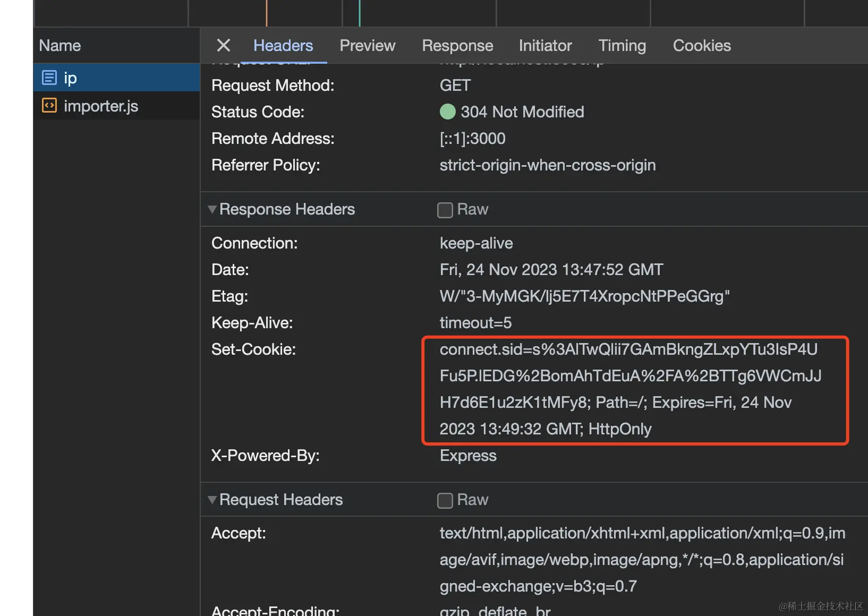Enable Raw view for Request Headers
The image size is (868, 616).
445,500
